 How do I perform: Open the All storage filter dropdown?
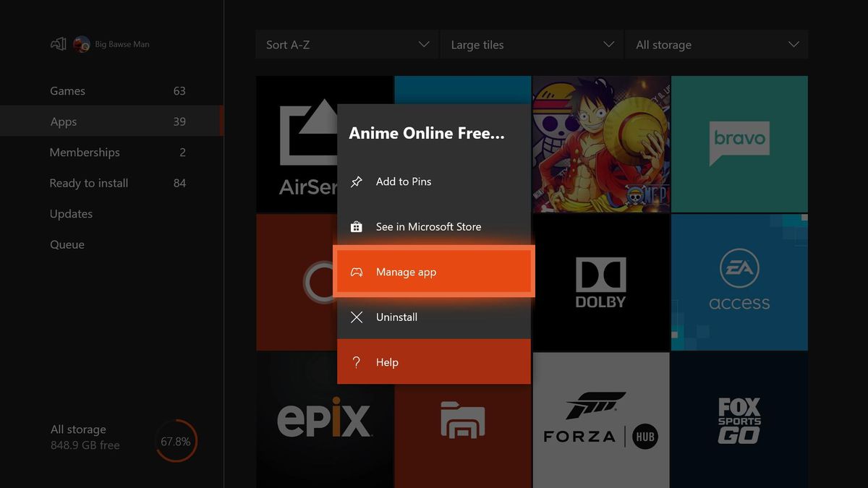(716, 44)
